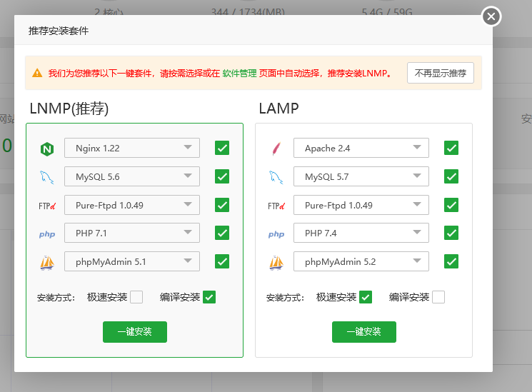This screenshot has width=532, height=392.
Task: Click the FTPd icon in LAMP
Action: point(276,206)
